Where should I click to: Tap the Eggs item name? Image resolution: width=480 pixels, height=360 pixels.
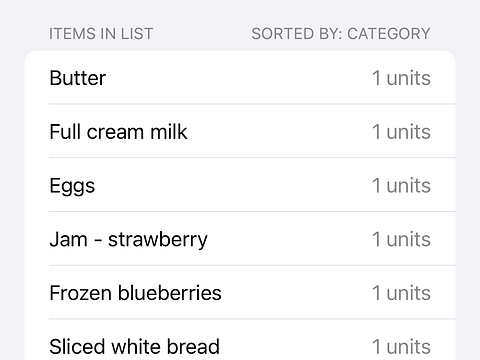click(x=72, y=186)
